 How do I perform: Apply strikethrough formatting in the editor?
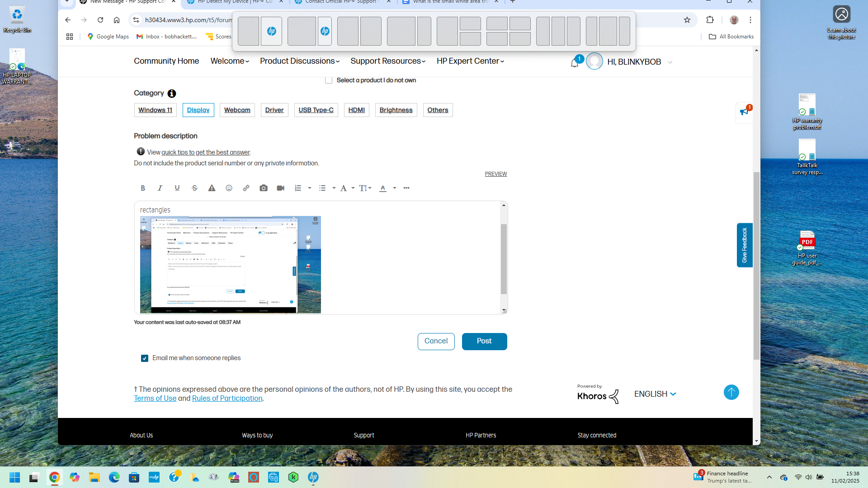[x=194, y=188]
